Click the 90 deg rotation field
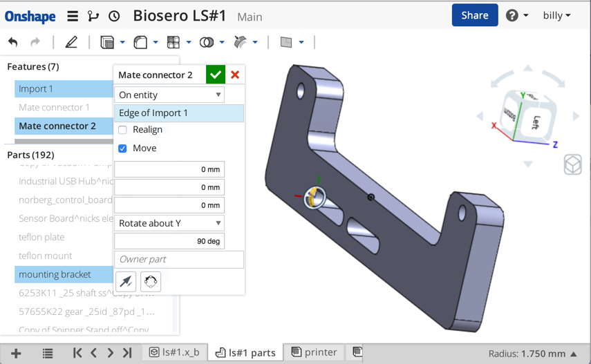The width and height of the screenshot is (591, 364). tap(169, 241)
